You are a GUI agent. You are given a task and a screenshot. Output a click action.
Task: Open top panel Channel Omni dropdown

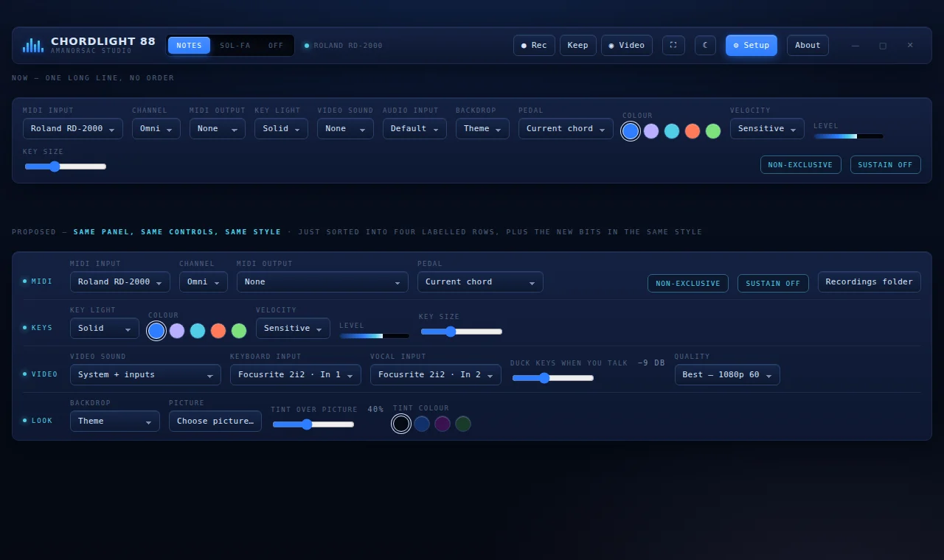pyautogui.click(x=156, y=129)
